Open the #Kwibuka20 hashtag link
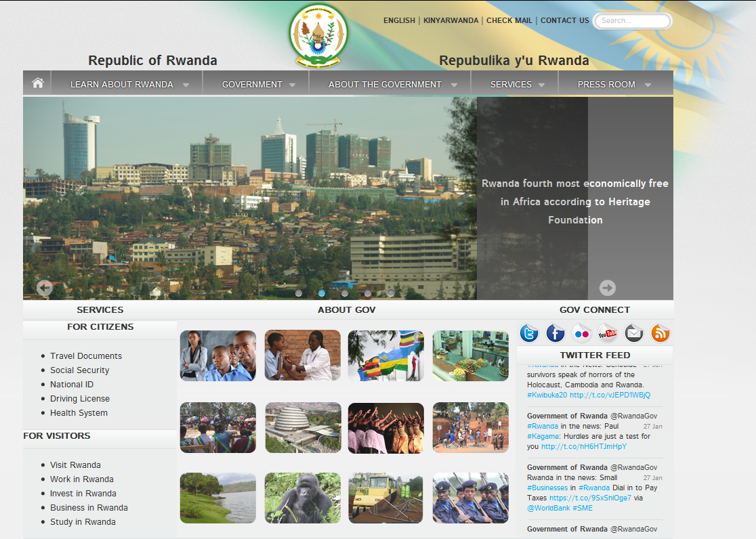The width and height of the screenshot is (756, 539). pyautogui.click(x=547, y=395)
